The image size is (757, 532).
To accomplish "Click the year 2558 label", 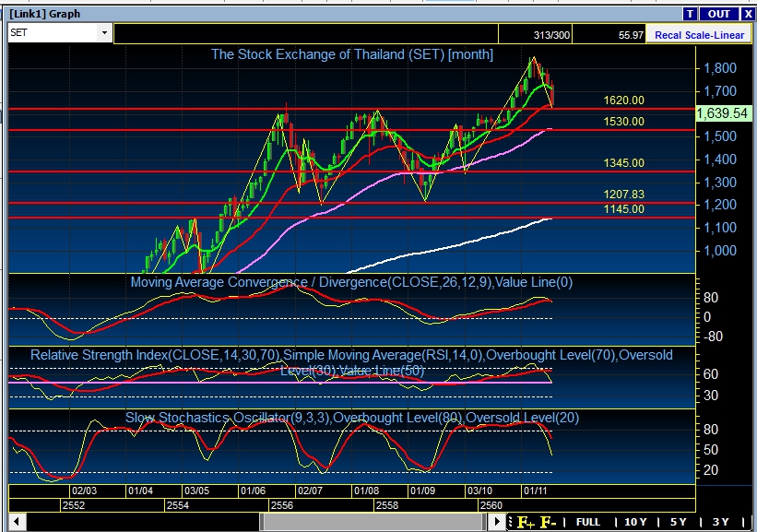I will click(387, 505).
